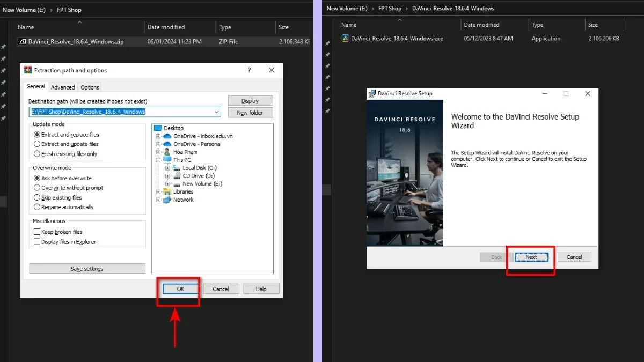Screen dimensions: 644x362
Task: Select the Local Disk (C:) drive icon
Action: point(176,168)
